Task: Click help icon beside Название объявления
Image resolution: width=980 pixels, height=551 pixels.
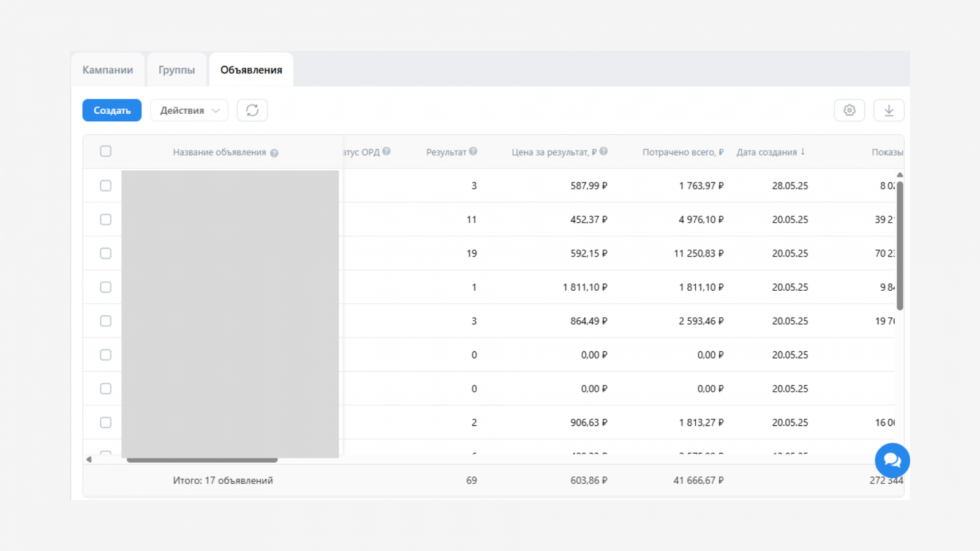Action: (x=274, y=153)
